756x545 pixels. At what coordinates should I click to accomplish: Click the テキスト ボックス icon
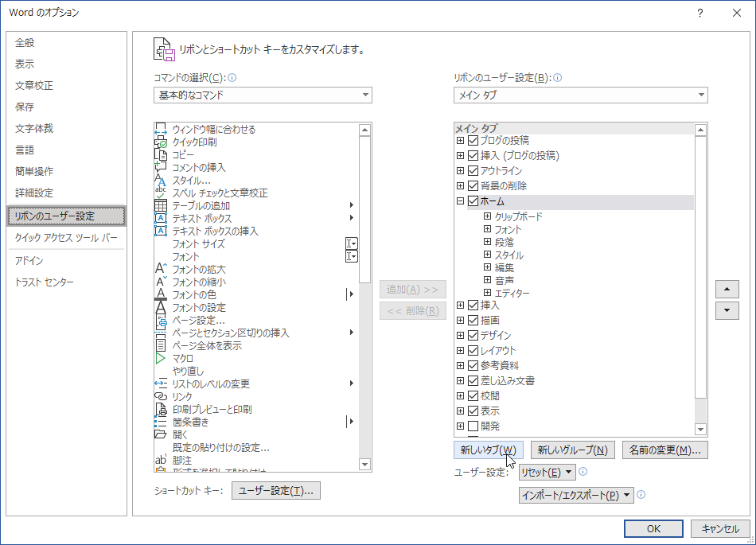[161, 218]
